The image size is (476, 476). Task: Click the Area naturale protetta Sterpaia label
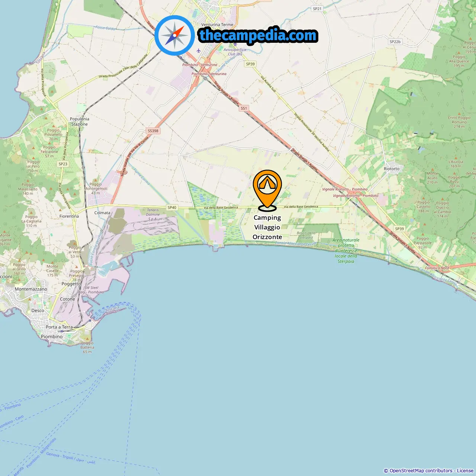(346, 251)
